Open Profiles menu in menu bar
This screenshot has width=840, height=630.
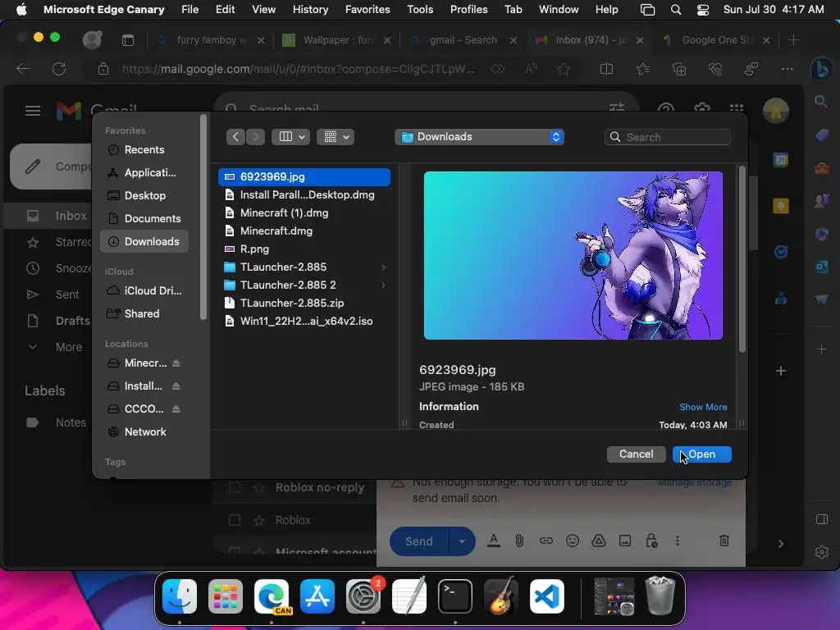(x=468, y=10)
